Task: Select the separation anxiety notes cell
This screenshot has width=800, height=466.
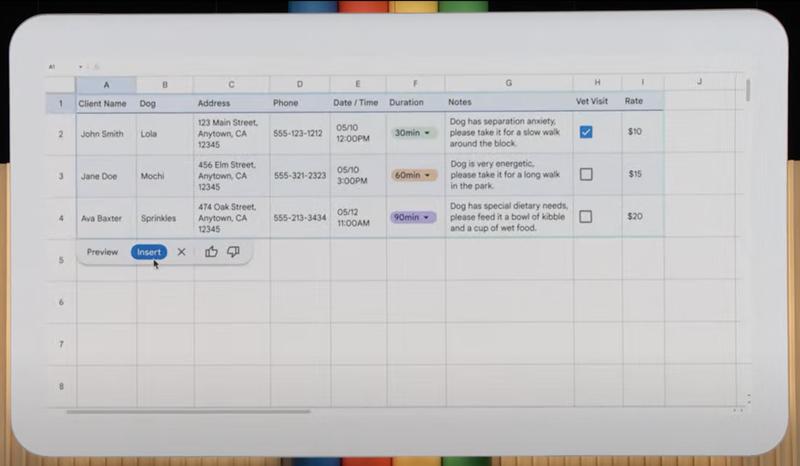Action: (509, 132)
